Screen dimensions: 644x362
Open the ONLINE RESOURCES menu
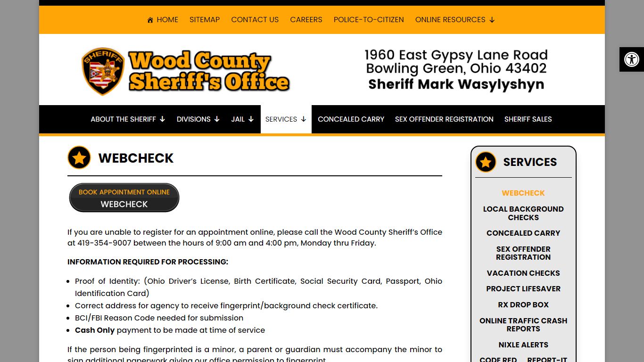tap(450, 20)
